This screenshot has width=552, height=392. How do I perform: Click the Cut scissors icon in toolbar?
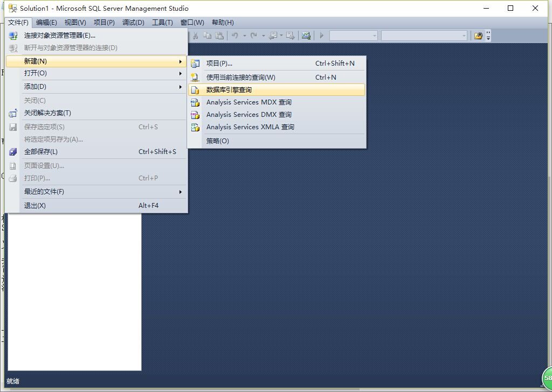(x=195, y=36)
